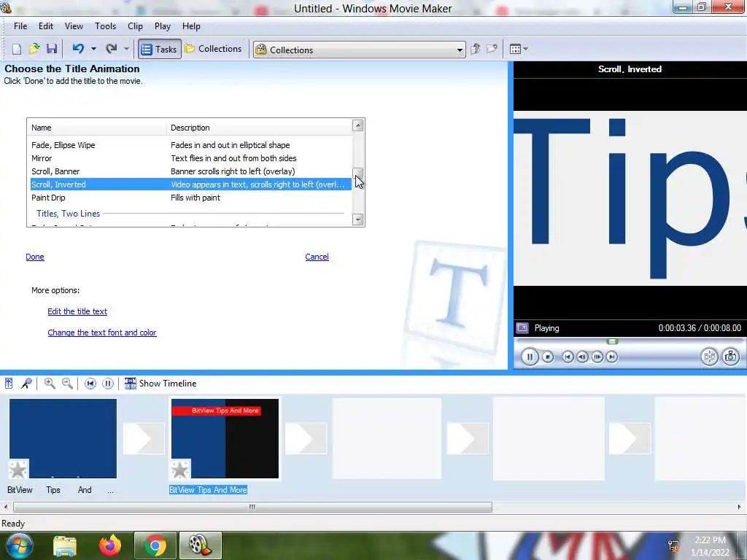Click the Save Project floppy icon
The image size is (747, 560).
click(52, 49)
